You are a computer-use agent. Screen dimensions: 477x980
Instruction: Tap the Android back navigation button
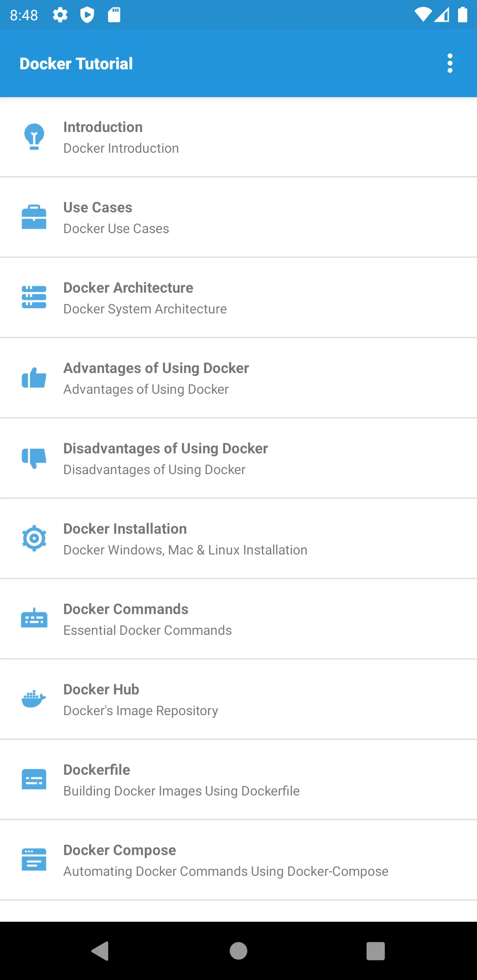coord(100,951)
